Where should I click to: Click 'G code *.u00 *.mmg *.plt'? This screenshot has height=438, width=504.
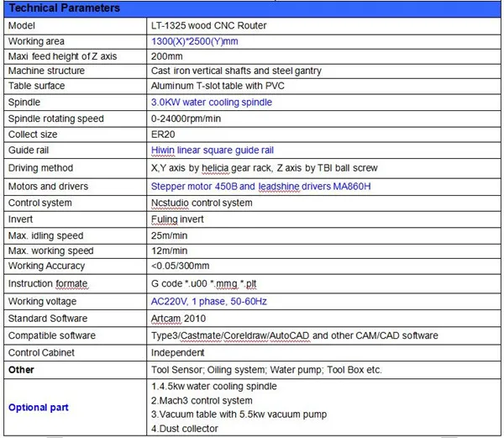point(204,284)
